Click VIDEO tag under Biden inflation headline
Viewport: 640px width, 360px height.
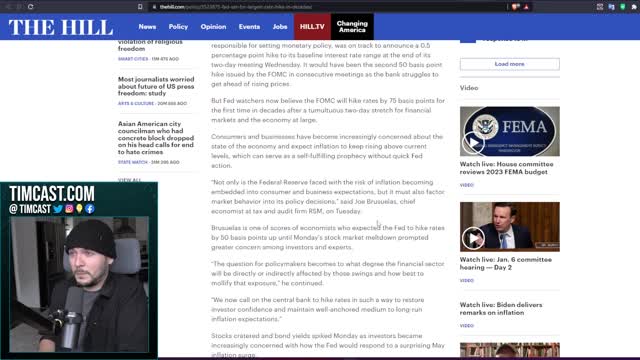tap(467, 326)
